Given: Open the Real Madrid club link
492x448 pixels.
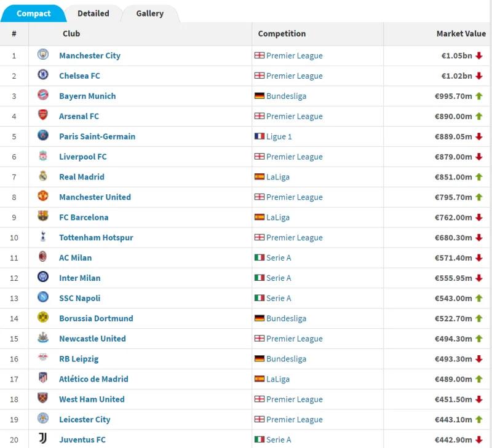Looking at the screenshot, I should (x=82, y=177).
